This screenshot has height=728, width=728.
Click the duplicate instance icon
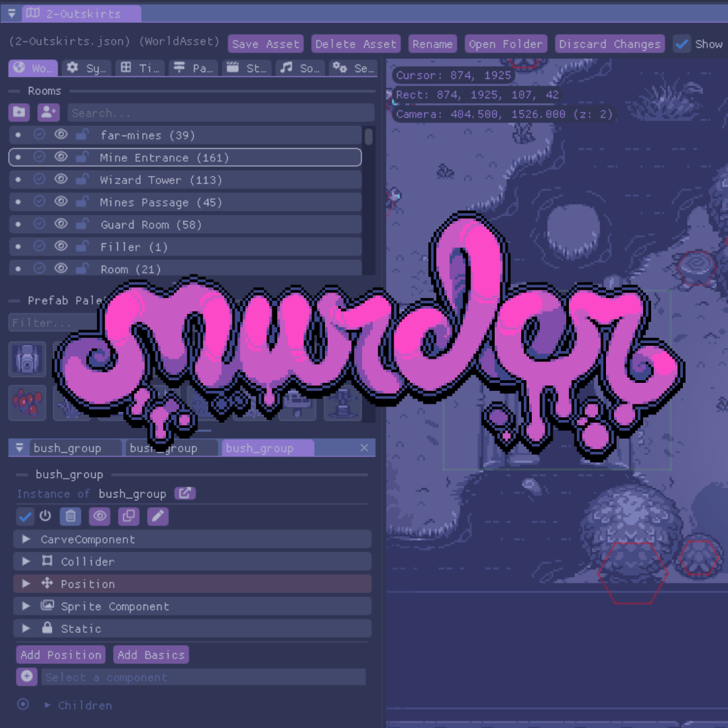[x=128, y=516]
